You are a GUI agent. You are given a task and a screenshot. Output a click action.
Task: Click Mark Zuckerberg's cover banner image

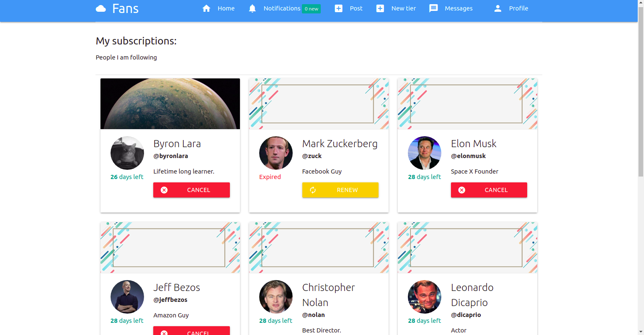tap(319, 104)
